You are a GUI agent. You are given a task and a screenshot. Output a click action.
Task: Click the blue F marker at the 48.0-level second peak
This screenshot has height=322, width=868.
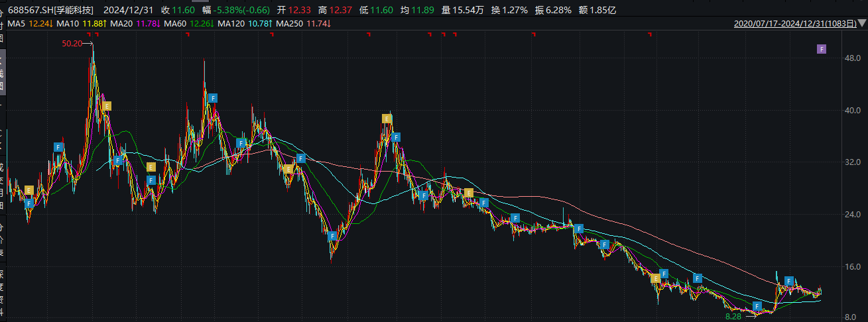click(x=213, y=98)
